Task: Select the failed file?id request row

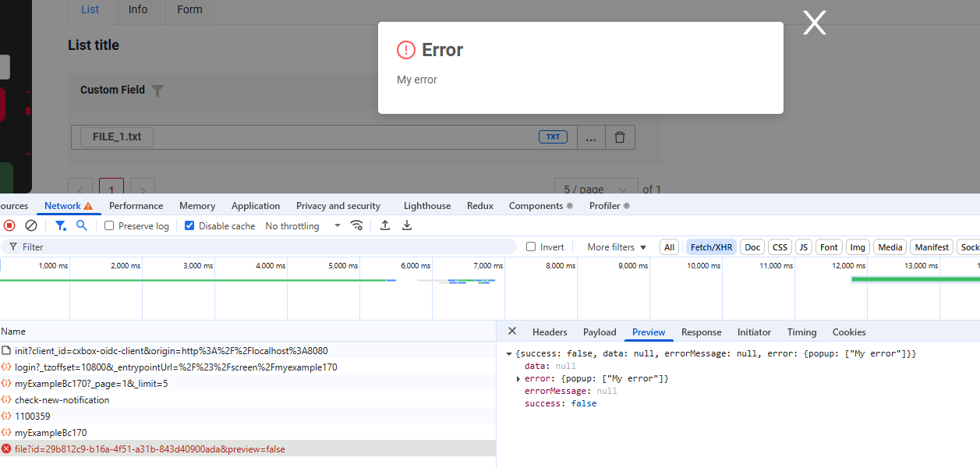Action: click(x=248, y=448)
